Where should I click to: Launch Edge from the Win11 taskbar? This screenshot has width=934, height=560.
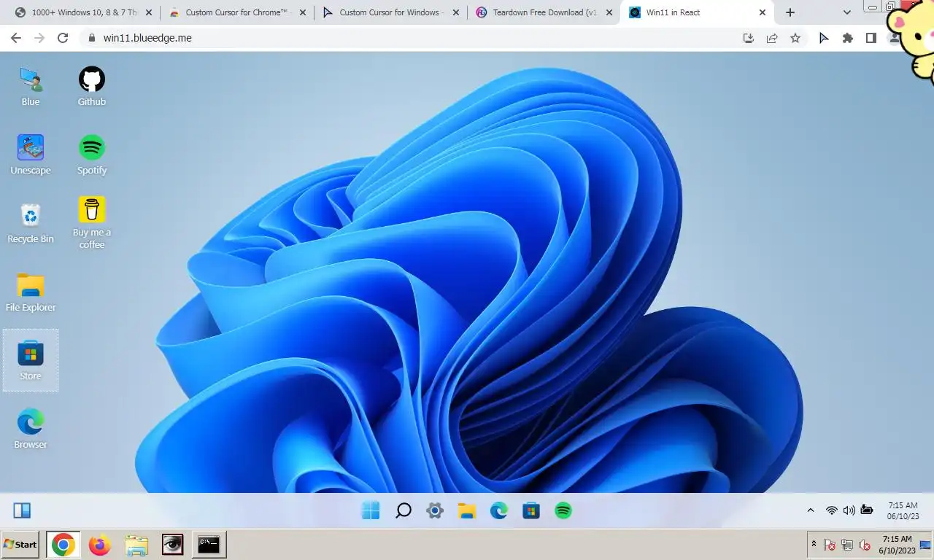click(x=499, y=510)
